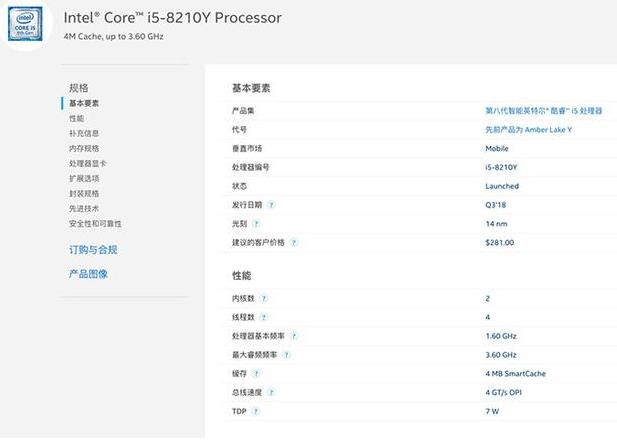
Task: Click the 处理器基本频率 label
Action: [x=258, y=336]
